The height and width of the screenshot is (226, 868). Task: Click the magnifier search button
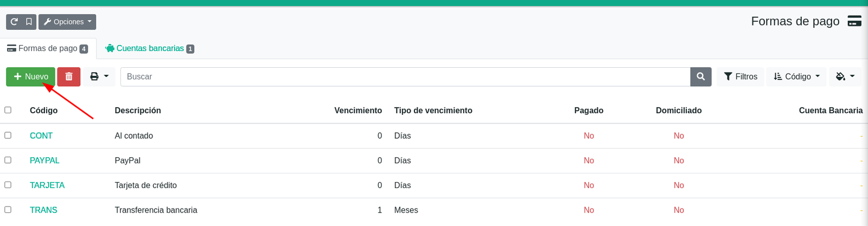point(700,76)
